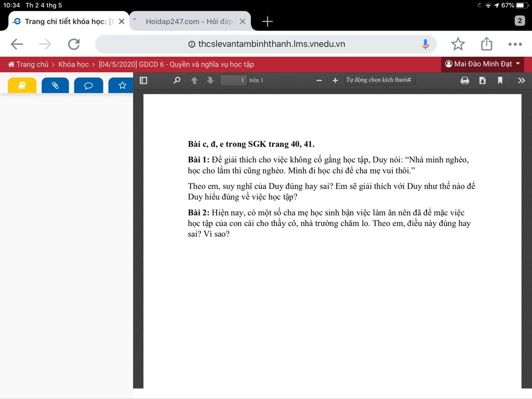Image resolution: width=532 pixels, height=399 pixels.
Task: Click the Bài 1 label in document
Action: 199,159
